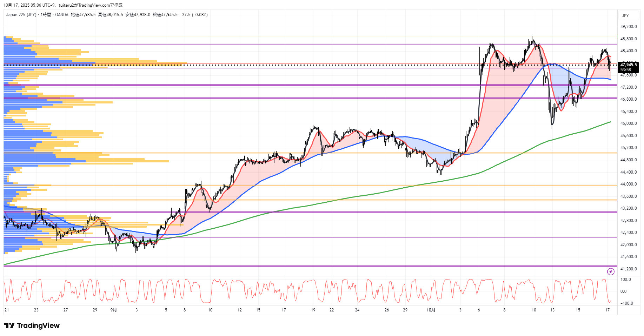Click the OANDA broker name in header

tap(62, 15)
